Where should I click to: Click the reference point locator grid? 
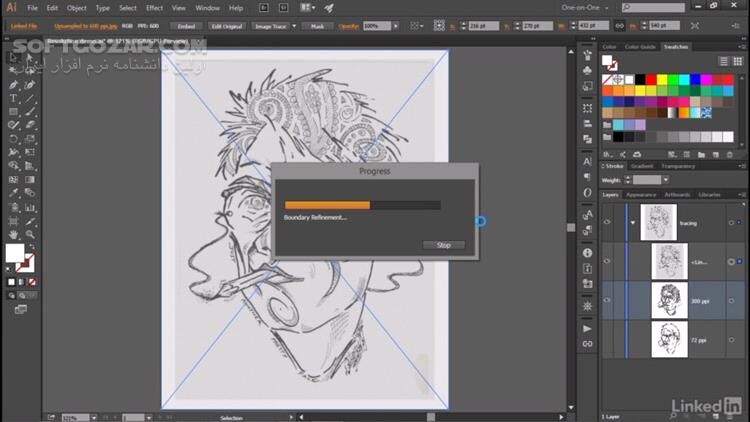[439, 26]
